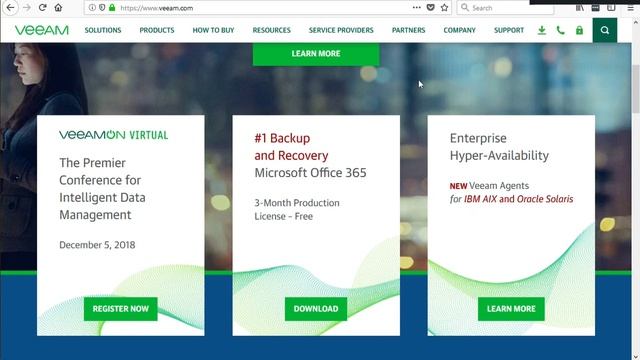Image resolution: width=640 pixels, height=360 pixels.
Task: Show site information icon in address bar
Action: pos(92,8)
